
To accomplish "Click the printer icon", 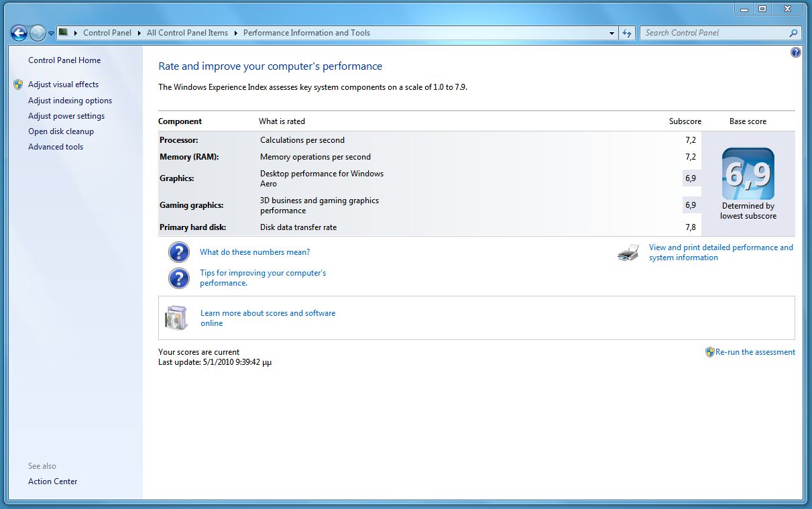I will click(629, 253).
